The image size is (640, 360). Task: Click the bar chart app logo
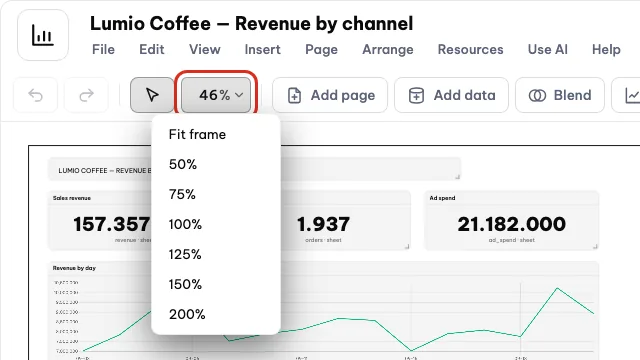pos(43,36)
